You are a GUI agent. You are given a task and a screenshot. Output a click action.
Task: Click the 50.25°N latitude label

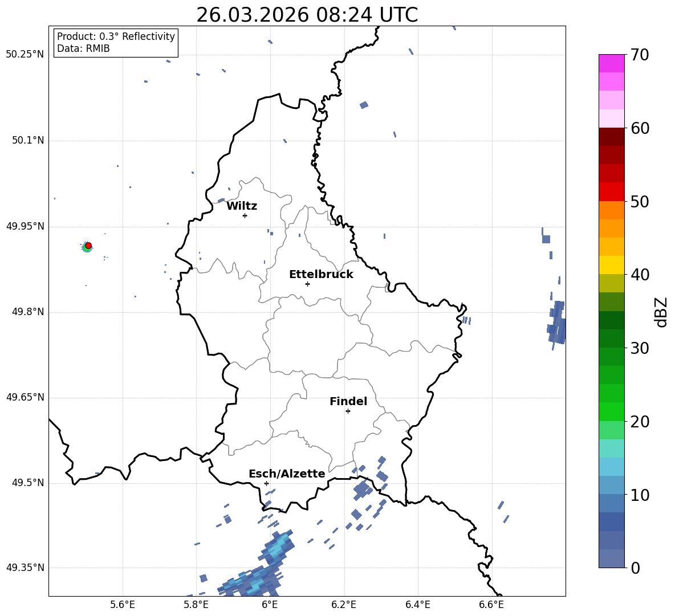click(25, 55)
